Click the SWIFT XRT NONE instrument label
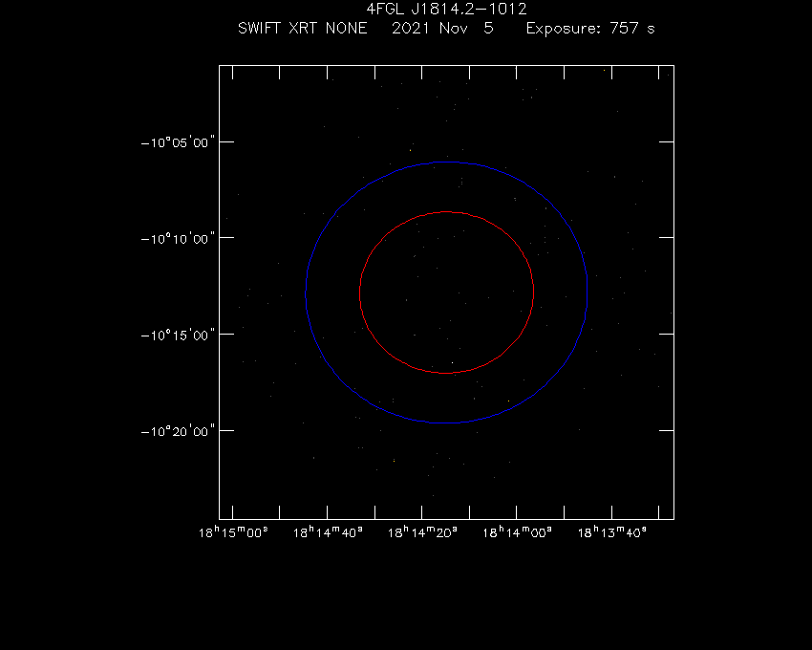Image resolution: width=812 pixels, height=650 pixels. coord(302,29)
